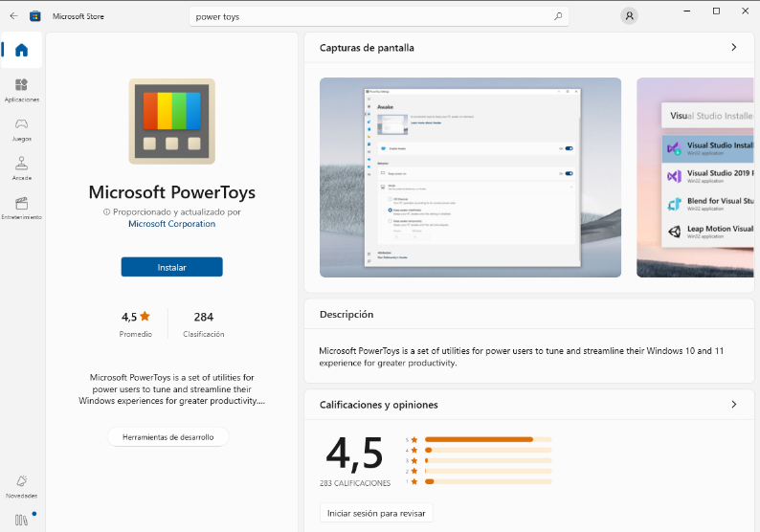Click the Microsoft Store logo icon
The height and width of the screenshot is (532, 760).
tap(34, 16)
